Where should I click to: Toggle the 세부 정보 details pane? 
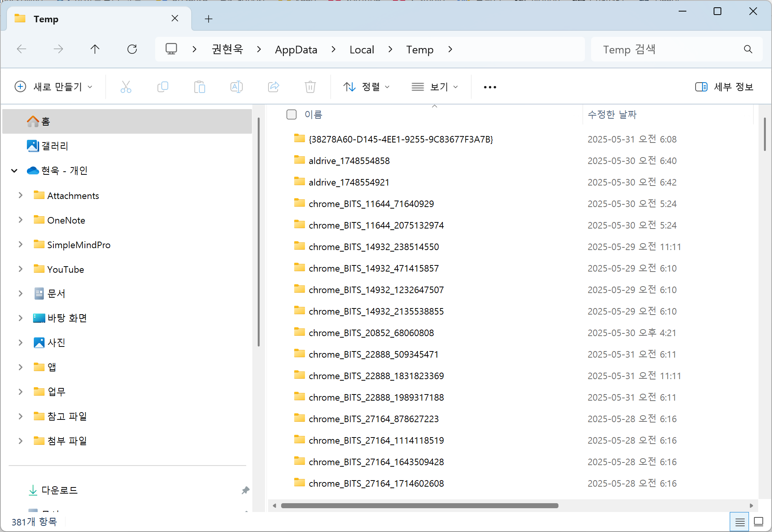point(724,87)
